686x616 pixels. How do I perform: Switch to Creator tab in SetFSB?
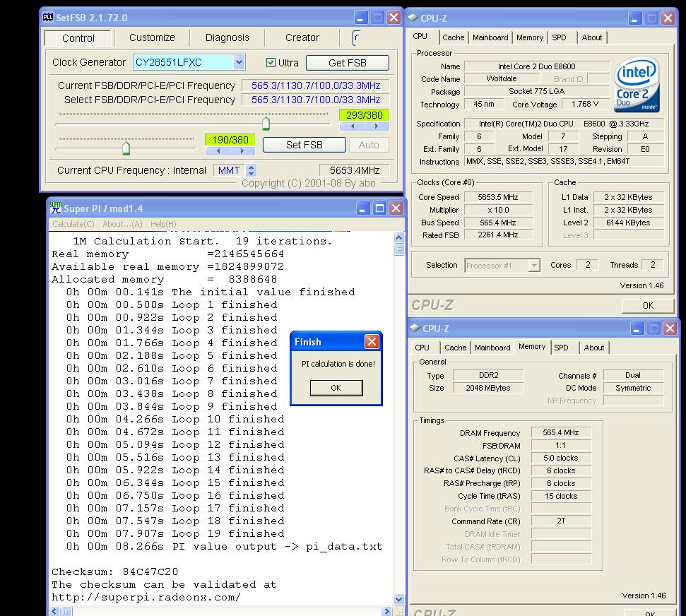[302, 37]
